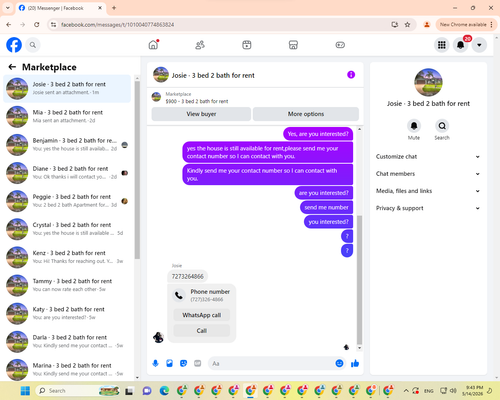Click the Call button
This screenshot has height=400, width=500.
click(202, 331)
